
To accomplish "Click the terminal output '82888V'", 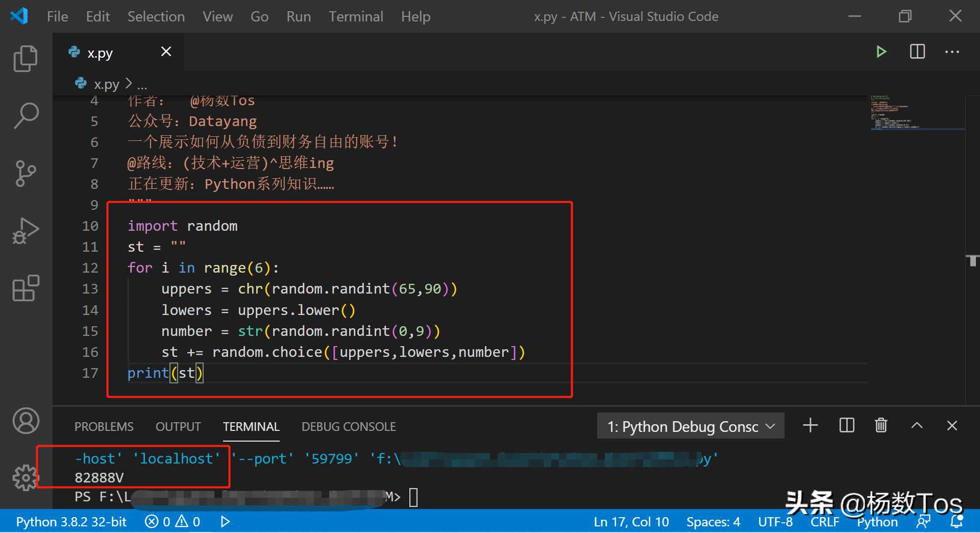I will [99, 478].
